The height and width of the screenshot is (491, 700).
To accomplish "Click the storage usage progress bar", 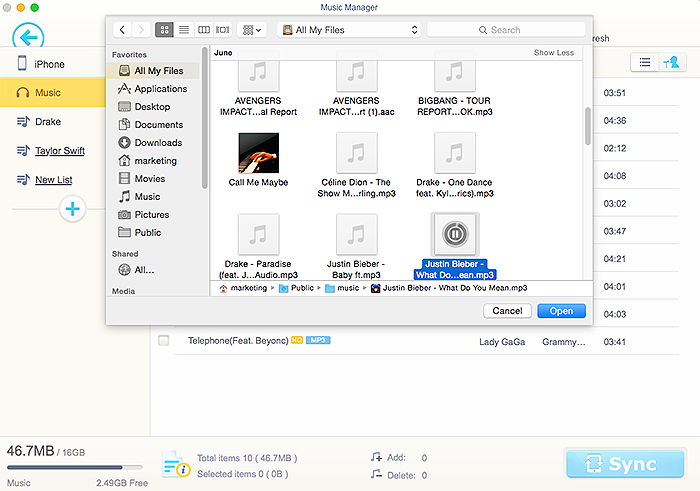I will [x=75, y=467].
